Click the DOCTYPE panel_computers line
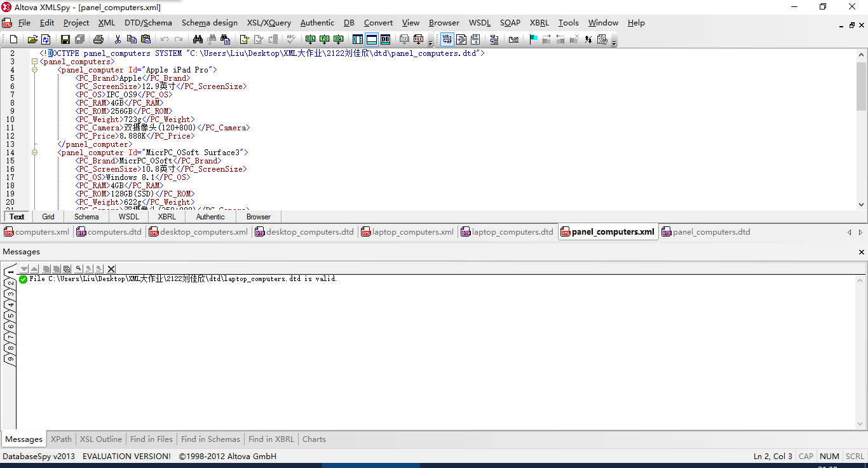Image resolution: width=868 pixels, height=468 pixels. 262,53
